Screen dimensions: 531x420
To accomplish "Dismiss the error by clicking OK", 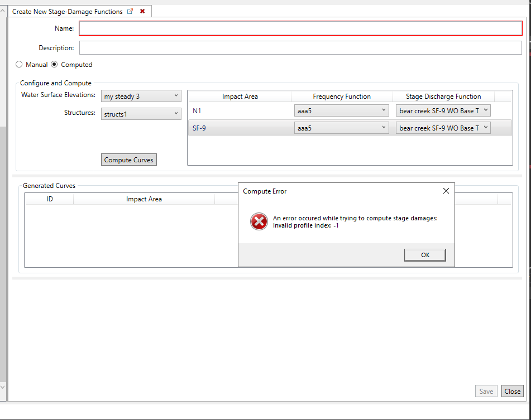I will coord(425,254).
